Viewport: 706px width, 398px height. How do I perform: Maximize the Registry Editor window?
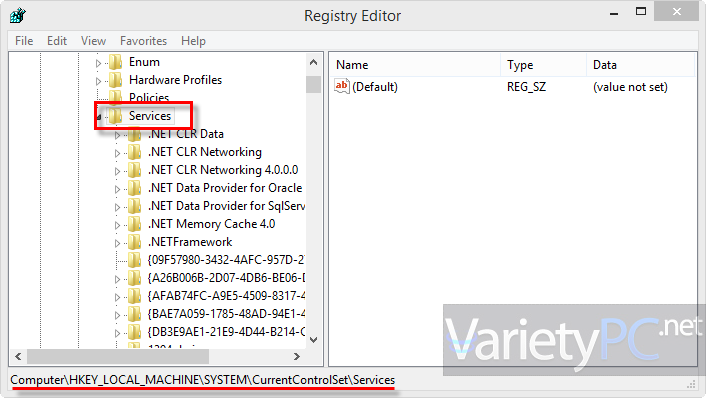click(641, 12)
